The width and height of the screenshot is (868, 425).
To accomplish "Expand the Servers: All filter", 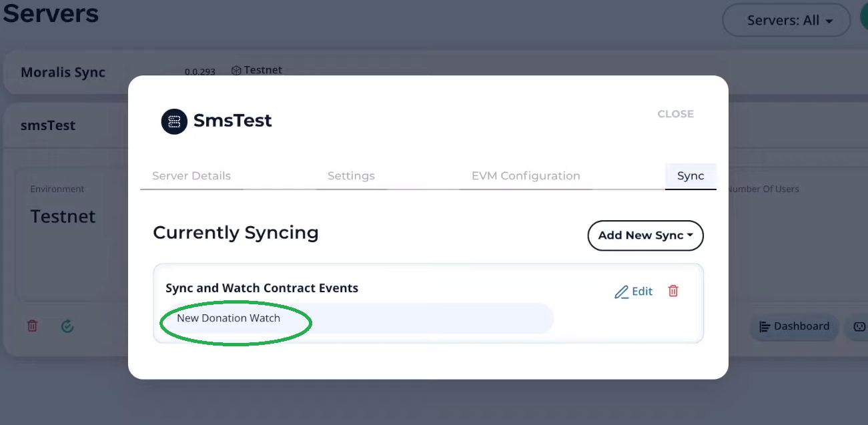I will point(786,21).
